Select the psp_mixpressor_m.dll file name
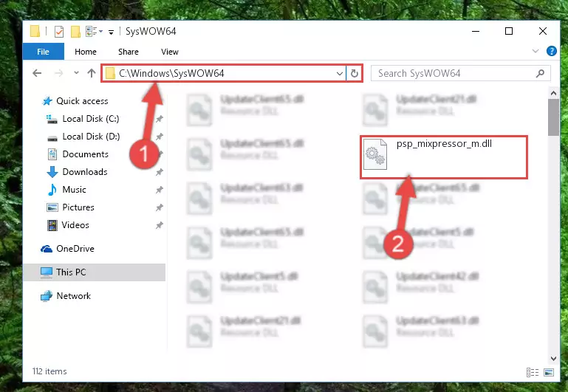 click(444, 144)
